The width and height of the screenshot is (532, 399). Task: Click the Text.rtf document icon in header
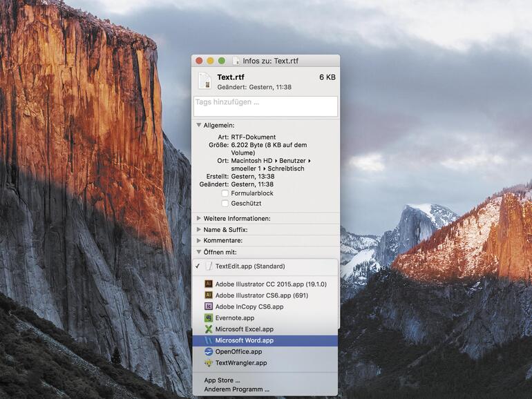205,81
